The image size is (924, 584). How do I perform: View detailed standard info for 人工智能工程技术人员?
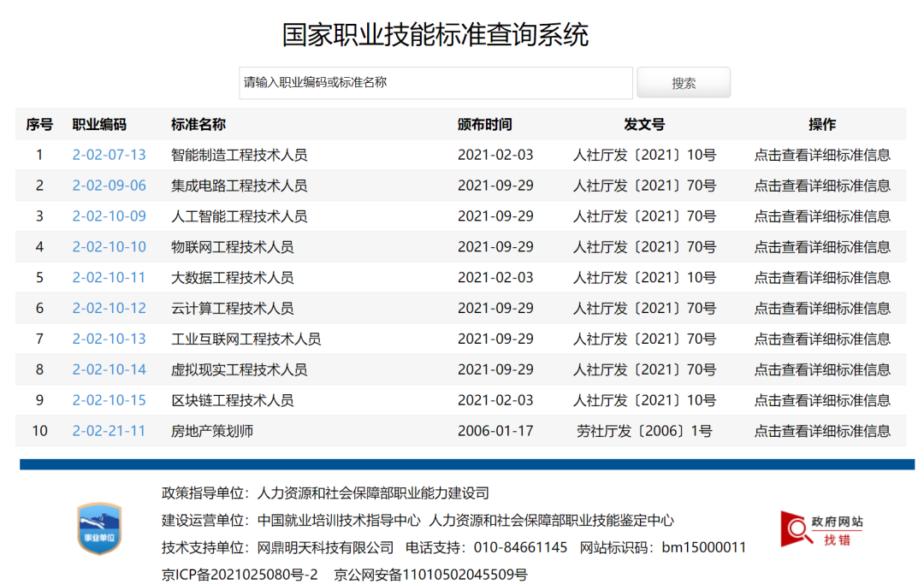click(822, 216)
